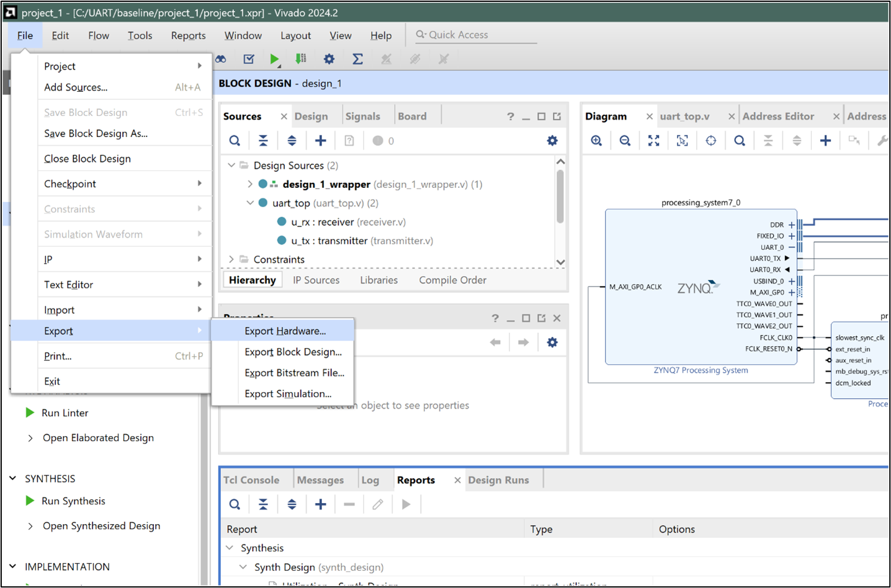
Task: Open Elaborated Design from the Flow Navigator
Action: 97,437
